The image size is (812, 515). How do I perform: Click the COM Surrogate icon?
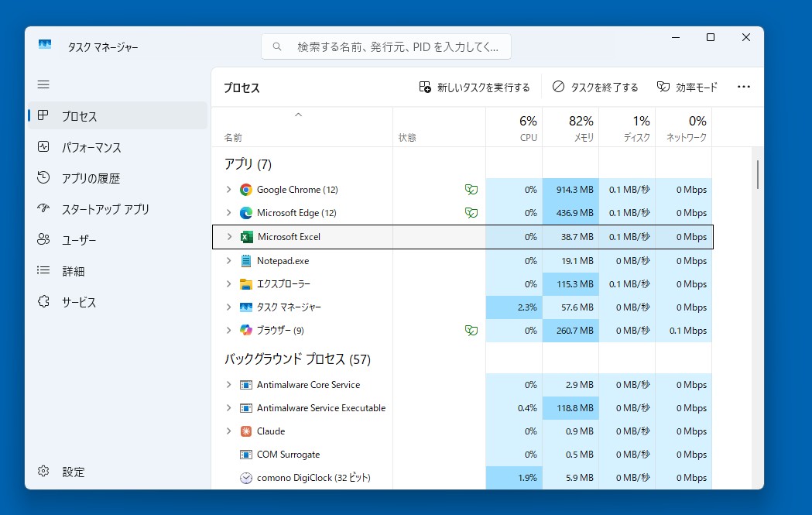(246, 455)
